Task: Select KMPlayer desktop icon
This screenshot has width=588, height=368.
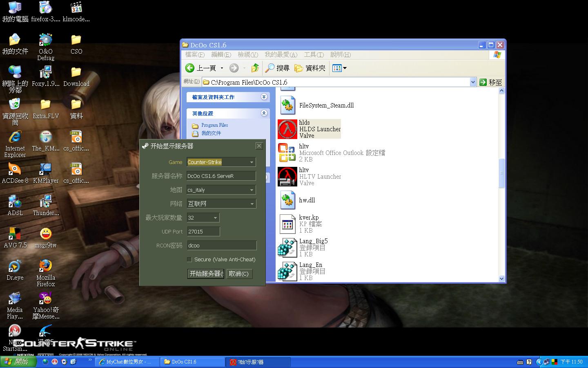Action: pyautogui.click(x=46, y=173)
